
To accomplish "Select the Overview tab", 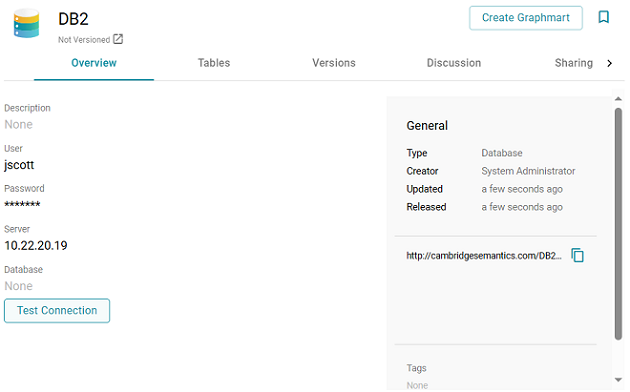I will pos(94,63).
